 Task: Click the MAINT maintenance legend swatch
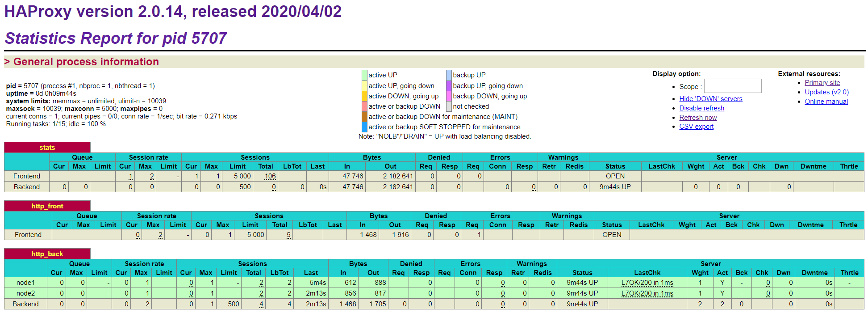364,117
